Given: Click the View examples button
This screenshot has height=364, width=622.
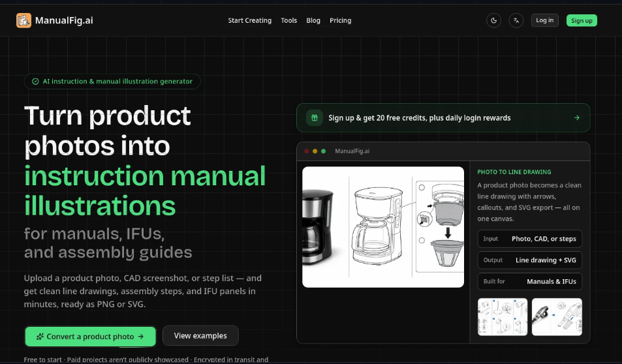Looking at the screenshot, I should pos(200,335).
